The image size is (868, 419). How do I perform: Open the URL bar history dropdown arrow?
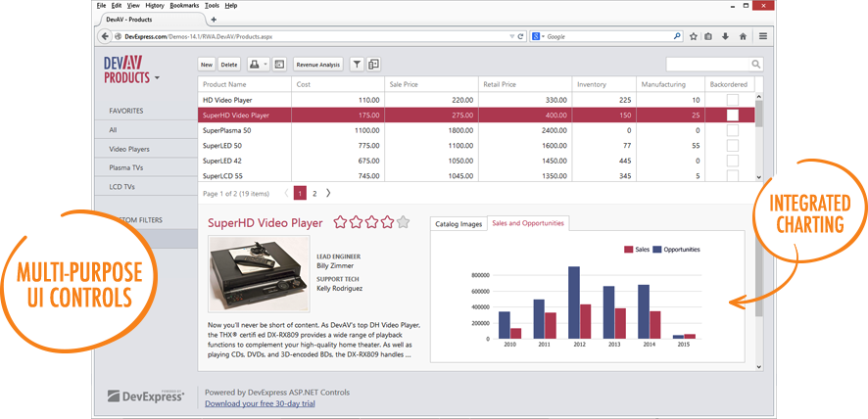[510, 36]
